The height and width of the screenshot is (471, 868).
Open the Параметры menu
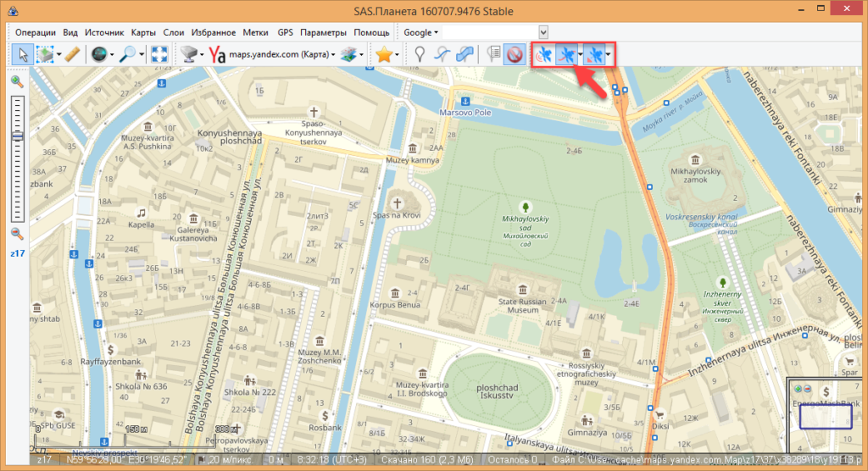(x=323, y=32)
